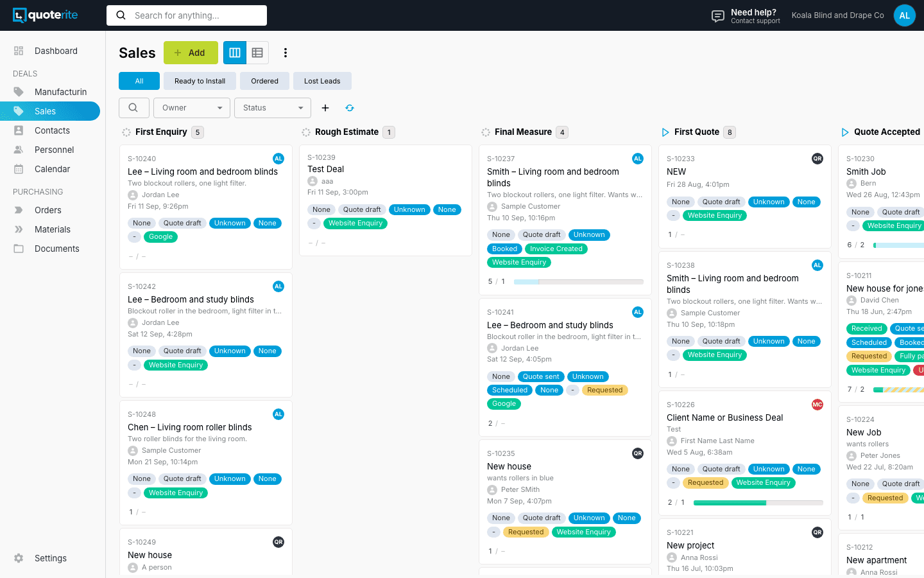Open the Settings gear icon
This screenshot has width=924, height=578.
coord(19,558)
